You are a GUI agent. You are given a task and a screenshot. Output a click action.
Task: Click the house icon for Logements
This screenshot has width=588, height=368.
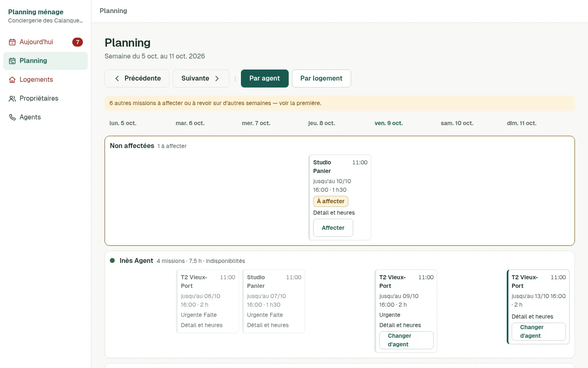[12, 80]
